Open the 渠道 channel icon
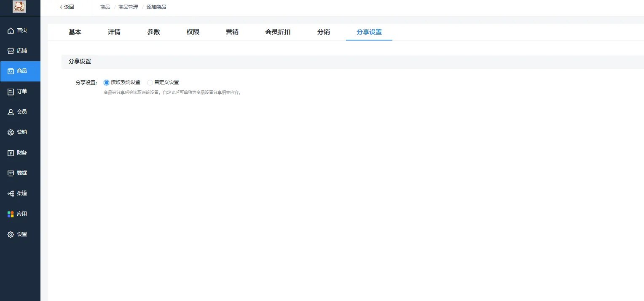This screenshot has width=644, height=301. [11, 193]
